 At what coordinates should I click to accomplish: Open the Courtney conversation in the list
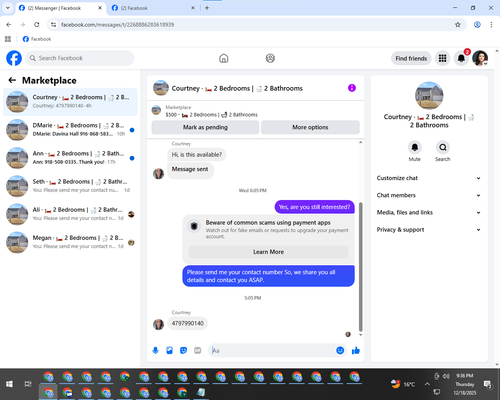[x=70, y=102]
